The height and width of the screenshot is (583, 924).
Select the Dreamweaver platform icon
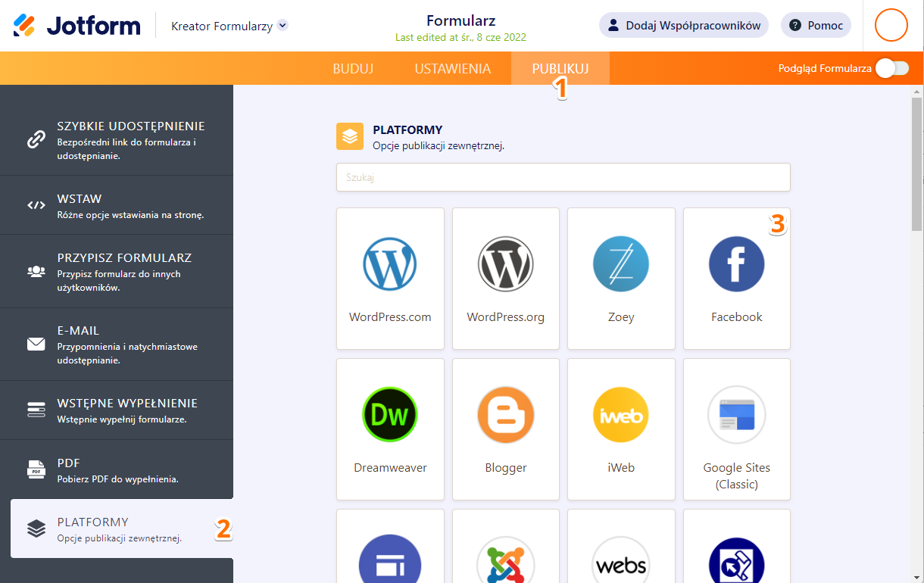390,415
